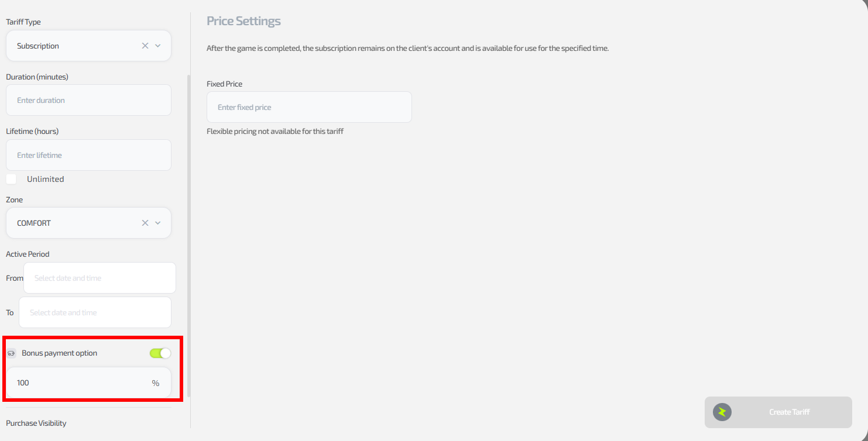868x441 pixels.
Task: Click the percent symbol in bonus field
Action: tap(156, 383)
